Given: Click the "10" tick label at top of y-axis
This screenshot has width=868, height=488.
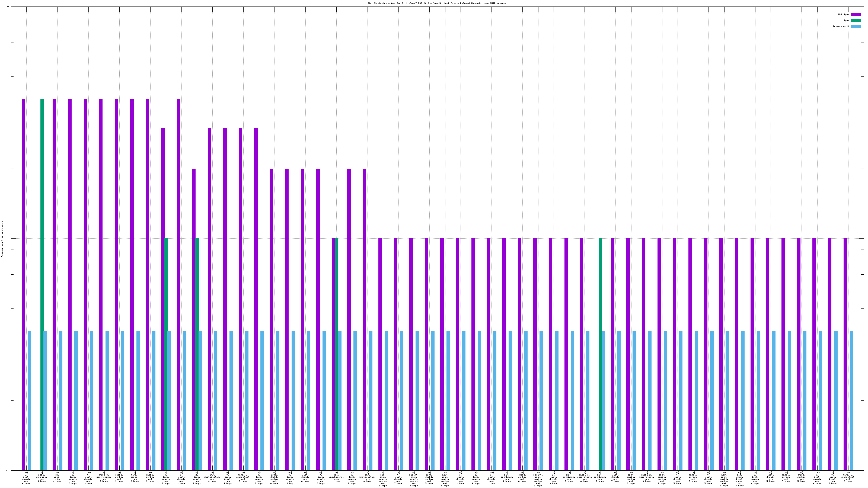Looking at the screenshot, I should tap(8, 7).
